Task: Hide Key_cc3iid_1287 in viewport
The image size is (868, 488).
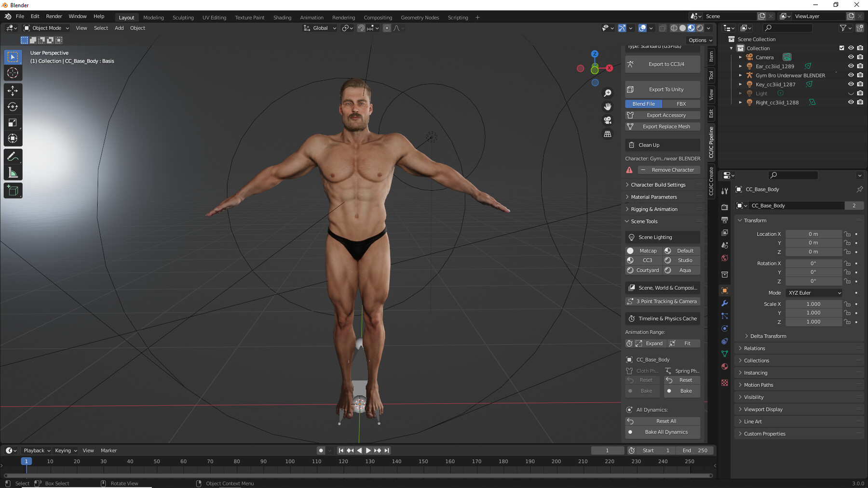Action: tap(851, 84)
